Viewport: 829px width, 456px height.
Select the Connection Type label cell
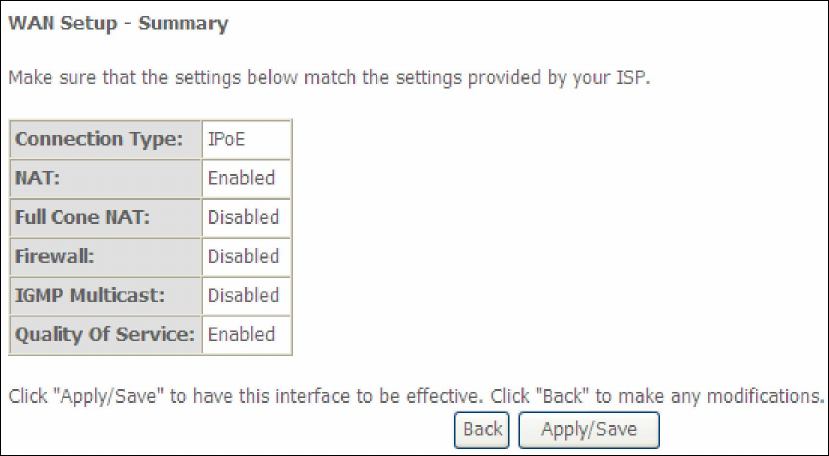[x=105, y=139]
